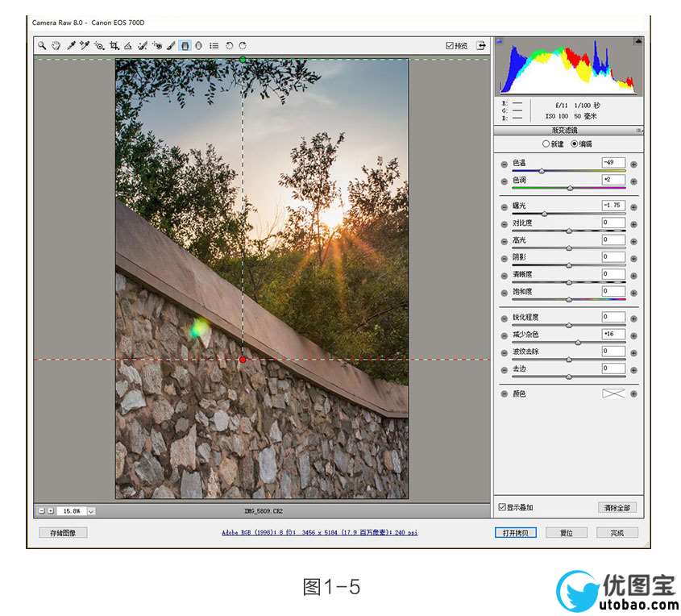
Task: Rotate image counterclockwise
Action: [229, 46]
